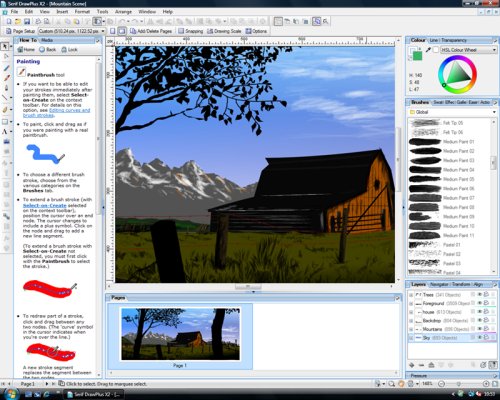Click the green fill colour swatch

(x=417, y=56)
